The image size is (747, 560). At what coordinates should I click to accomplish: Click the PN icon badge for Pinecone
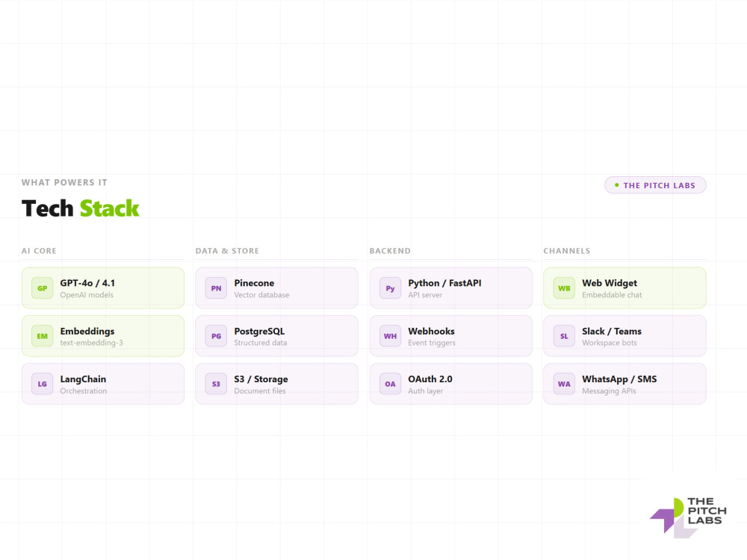tap(217, 288)
